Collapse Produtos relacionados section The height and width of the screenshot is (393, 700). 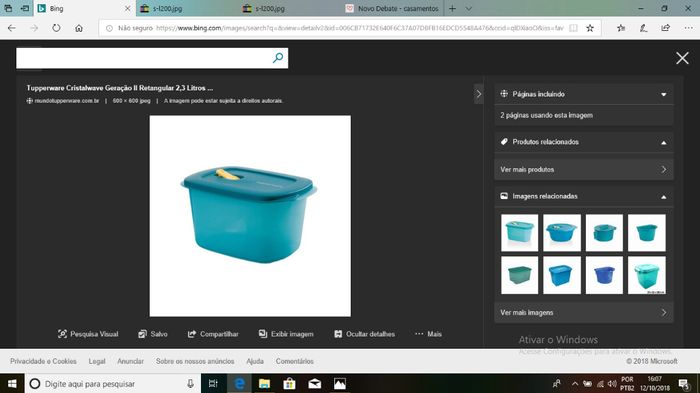[x=663, y=142]
